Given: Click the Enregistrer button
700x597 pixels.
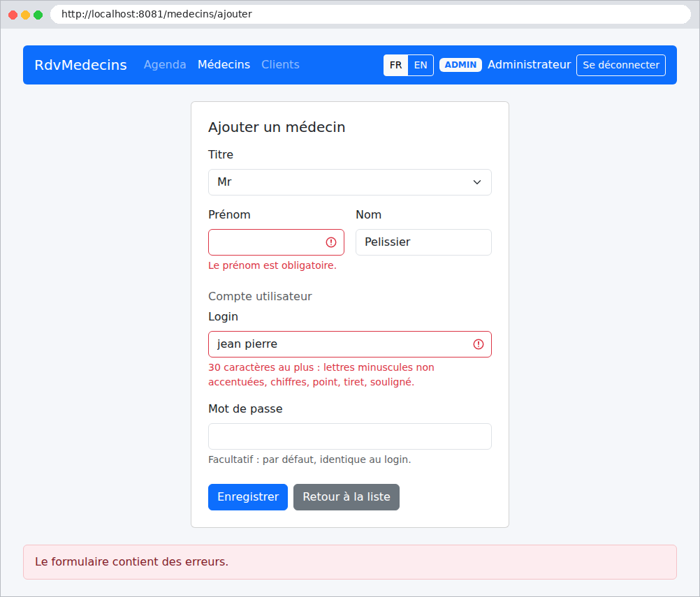Looking at the screenshot, I should [248, 497].
